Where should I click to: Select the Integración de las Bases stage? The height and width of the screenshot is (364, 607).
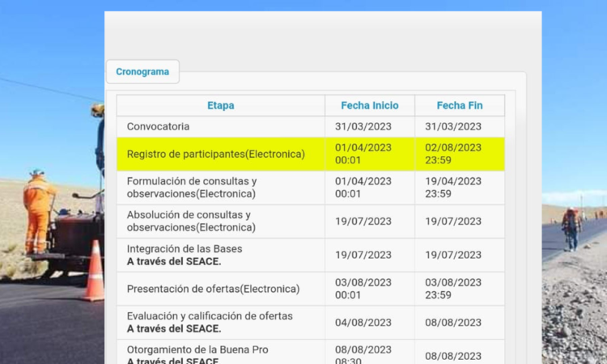185,255
